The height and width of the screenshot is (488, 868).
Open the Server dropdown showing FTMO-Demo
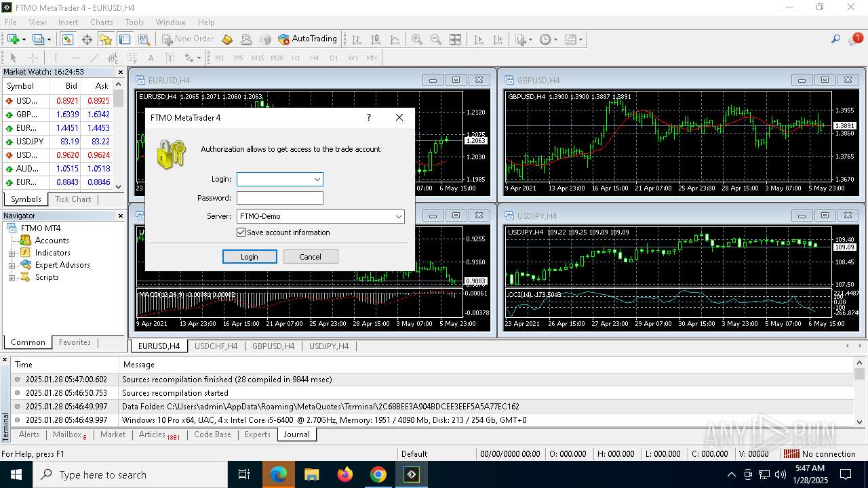pyautogui.click(x=399, y=217)
